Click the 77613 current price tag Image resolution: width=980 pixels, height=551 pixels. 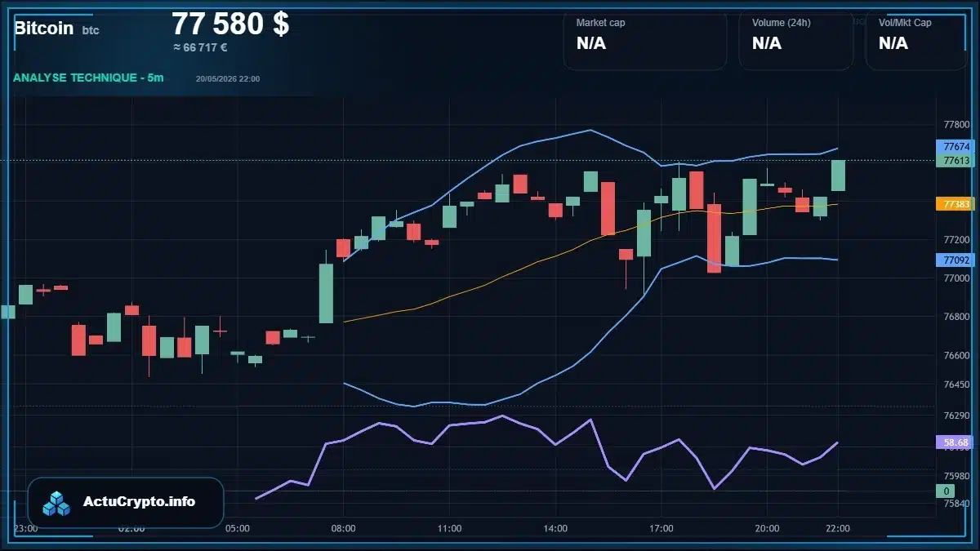point(955,161)
